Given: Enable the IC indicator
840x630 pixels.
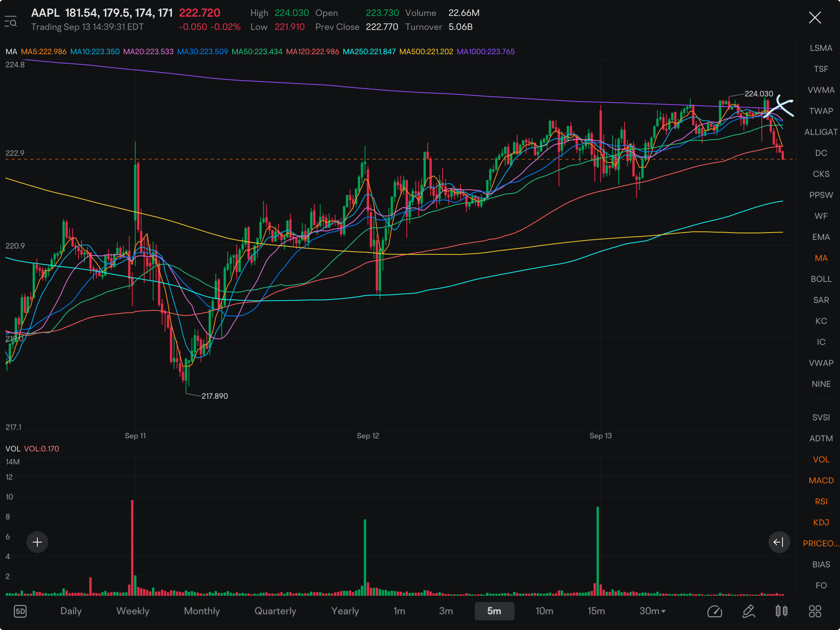Looking at the screenshot, I should [x=821, y=342].
